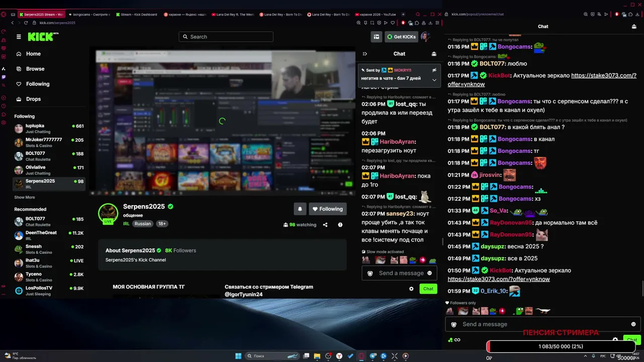Click the infinity icon below popout input
Image resolution: width=644 pixels, height=362 pixels.
(457, 340)
